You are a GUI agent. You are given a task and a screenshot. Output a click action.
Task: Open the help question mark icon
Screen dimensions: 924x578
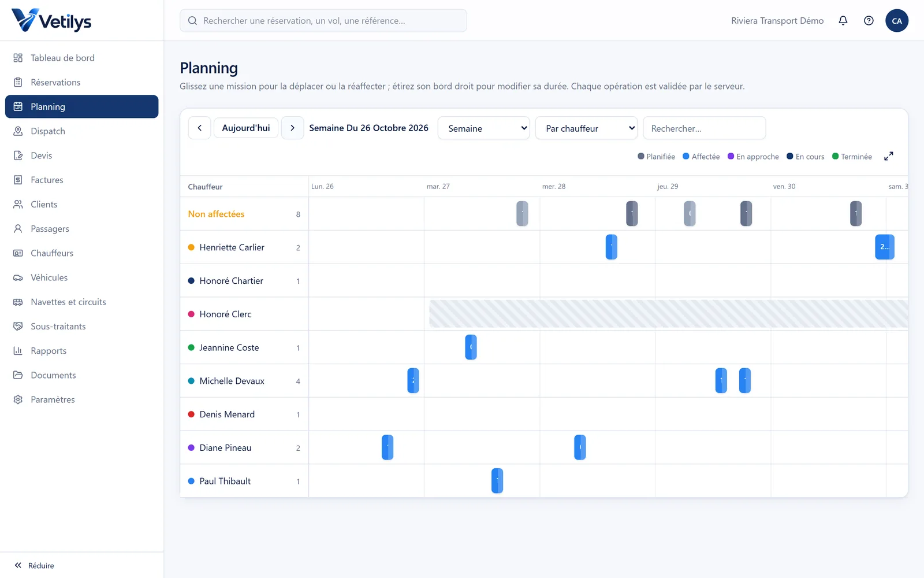point(869,21)
